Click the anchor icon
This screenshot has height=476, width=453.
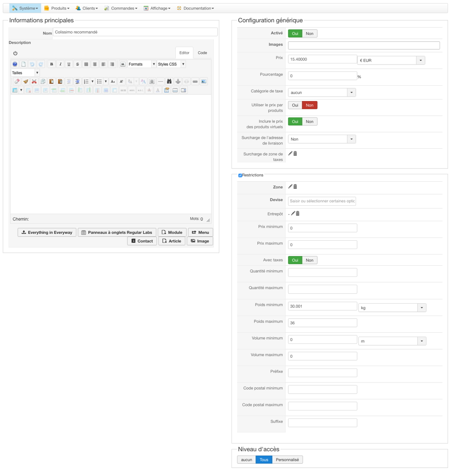coord(178,81)
